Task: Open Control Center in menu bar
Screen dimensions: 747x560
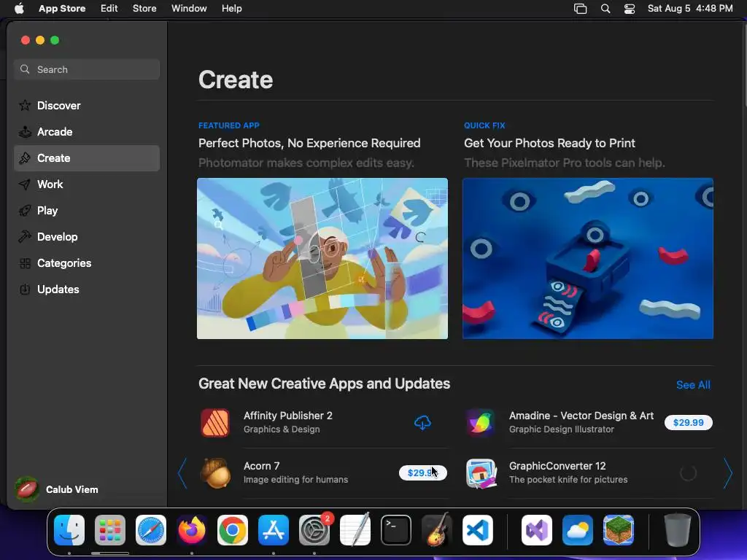Action: pyautogui.click(x=630, y=9)
